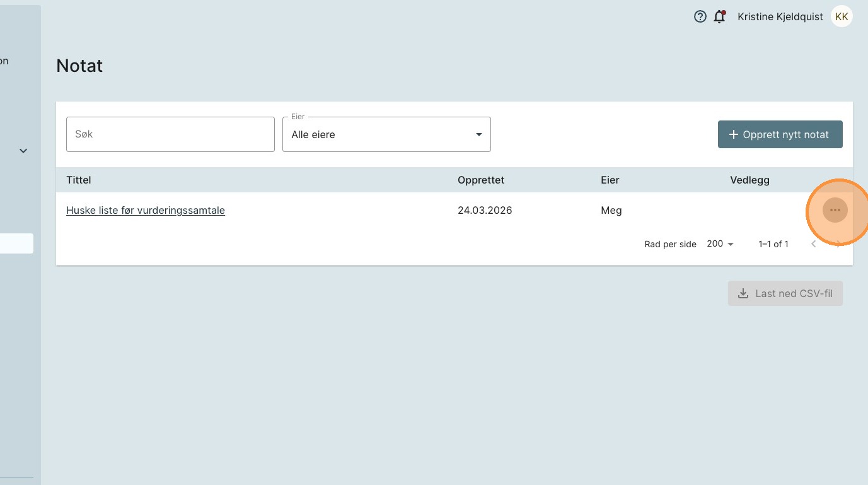Open the three-dot row actions menu
Viewport: 868px width, 485px height.
pyautogui.click(x=835, y=210)
